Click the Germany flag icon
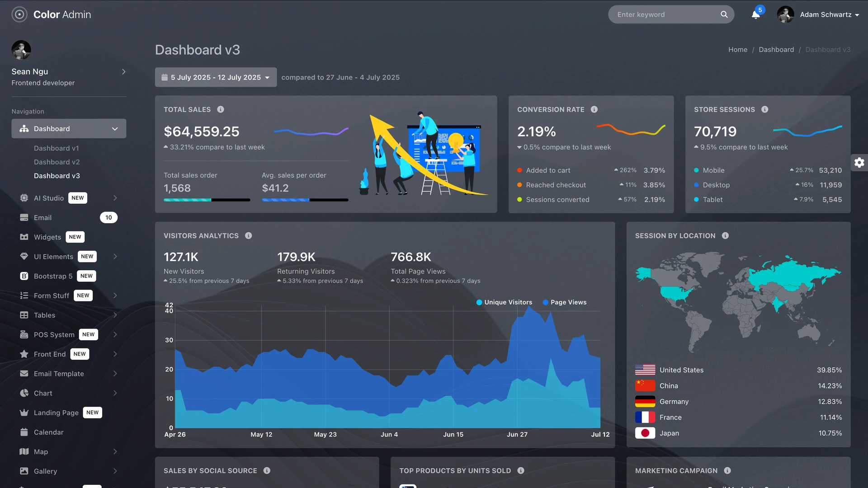Viewport: 868px width, 488px height. pos(645,402)
